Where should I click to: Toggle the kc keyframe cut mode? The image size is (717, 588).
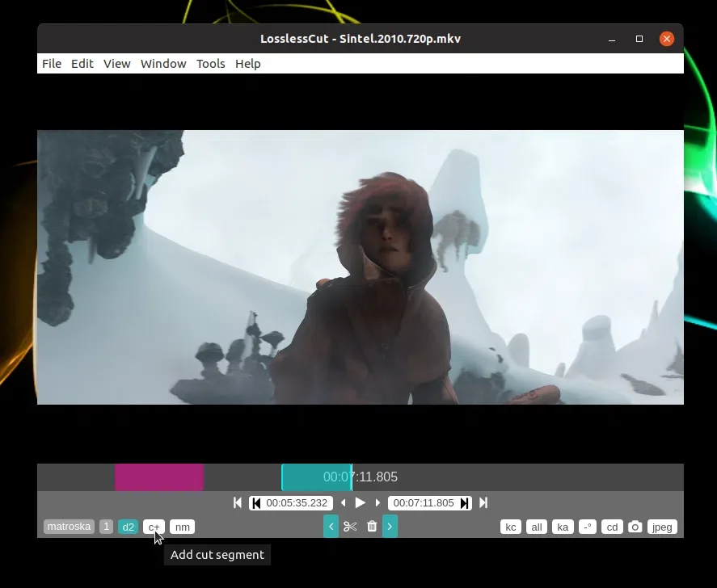point(510,527)
